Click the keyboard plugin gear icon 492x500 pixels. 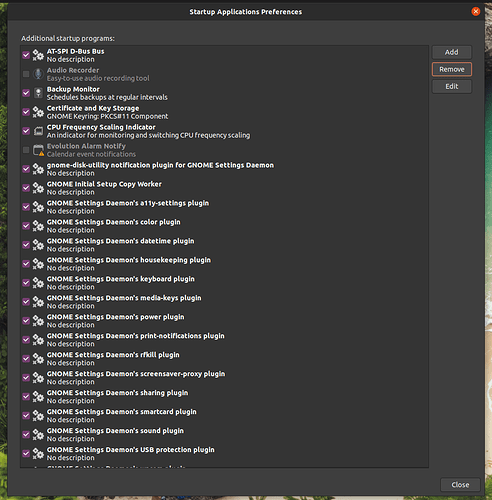pos(38,283)
